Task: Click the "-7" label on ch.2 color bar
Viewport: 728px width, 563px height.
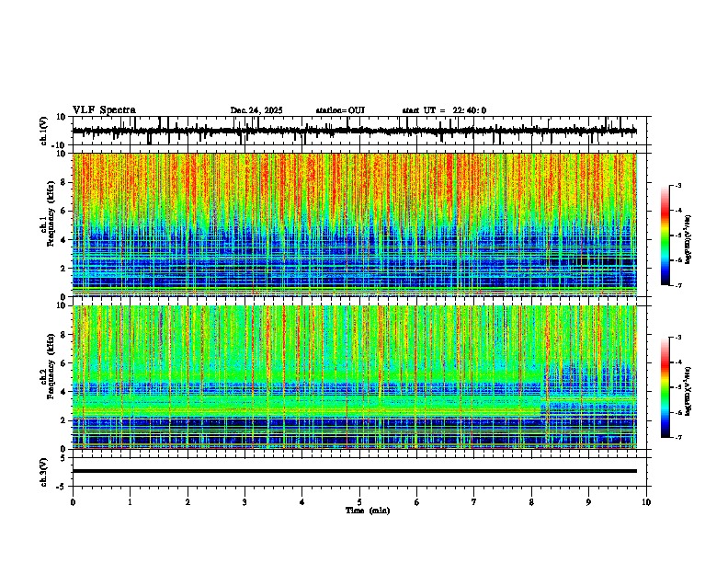Action: [678, 437]
